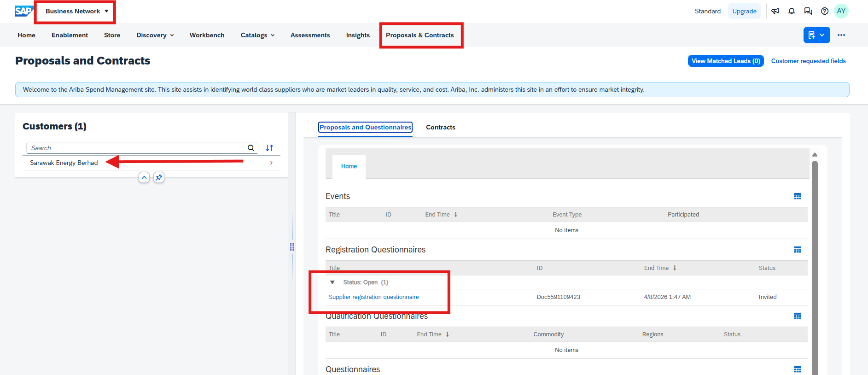Click the Events Event Type column header

(x=567, y=215)
